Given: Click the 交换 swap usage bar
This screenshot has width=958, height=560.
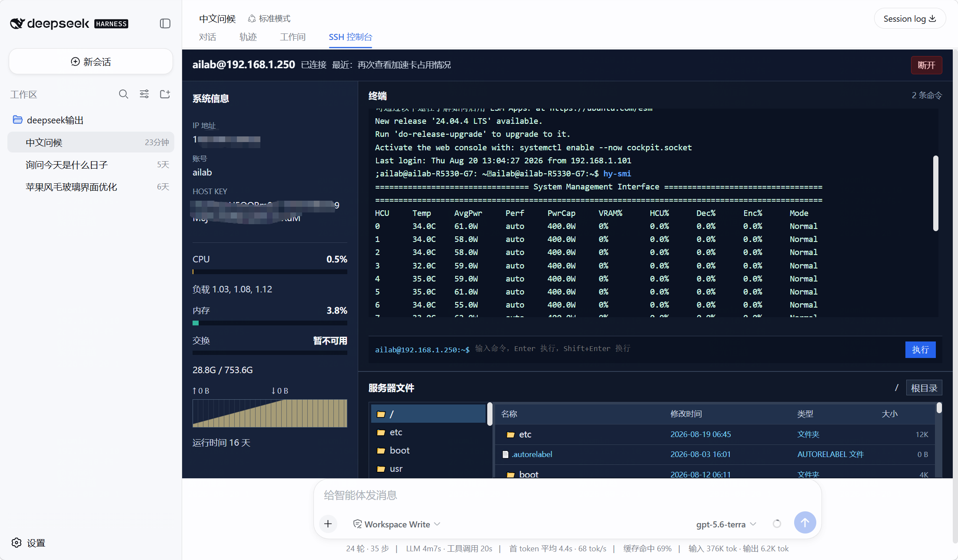Looking at the screenshot, I should click(x=269, y=353).
